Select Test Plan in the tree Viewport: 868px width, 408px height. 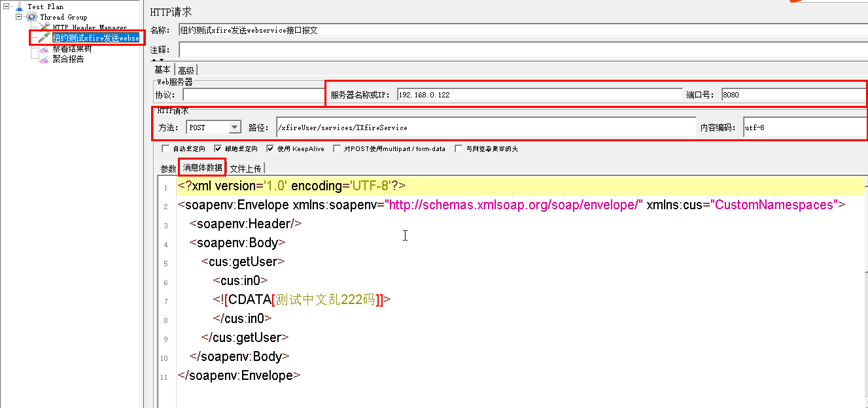(x=45, y=7)
